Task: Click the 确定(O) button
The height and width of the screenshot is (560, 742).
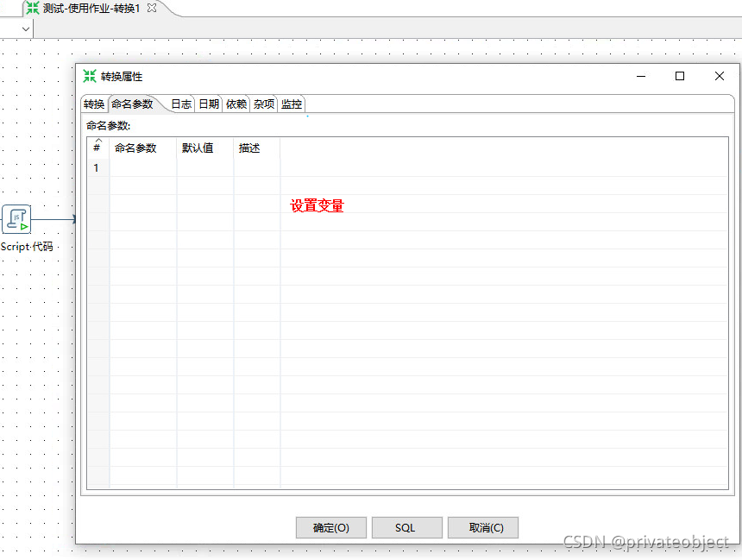Action: coord(330,527)
